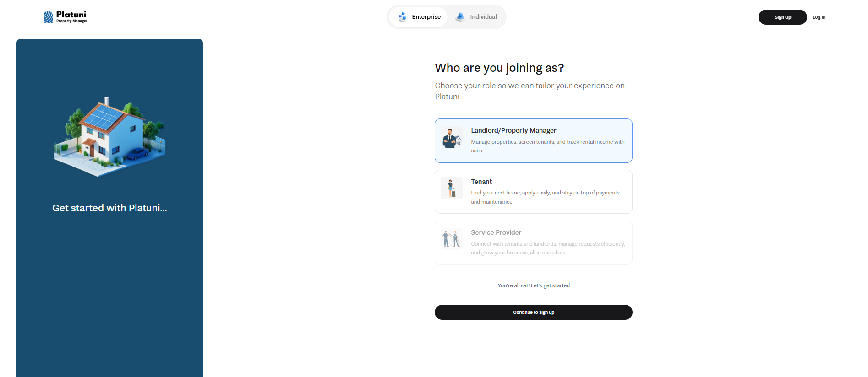Screen dimensions: 868x377
Task: Click the Landlord businessman illustration icon
Action: (x=452, y=137)
